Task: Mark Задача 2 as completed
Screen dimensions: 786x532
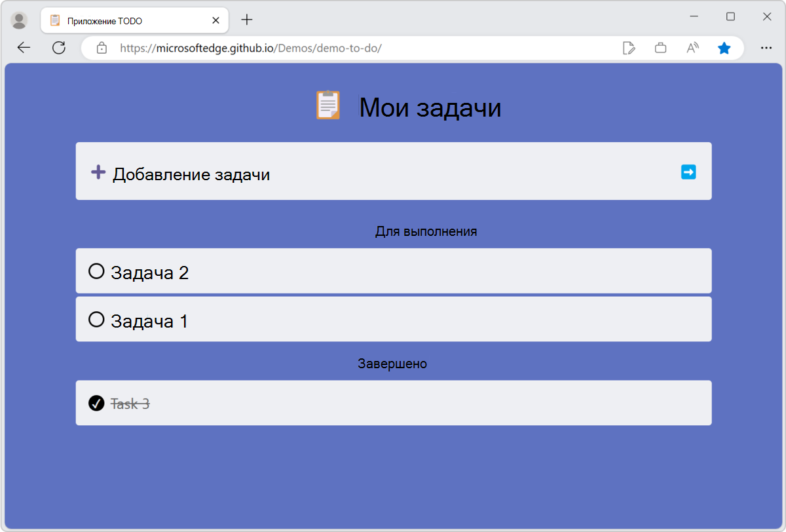Action: (x=97, y=271)
